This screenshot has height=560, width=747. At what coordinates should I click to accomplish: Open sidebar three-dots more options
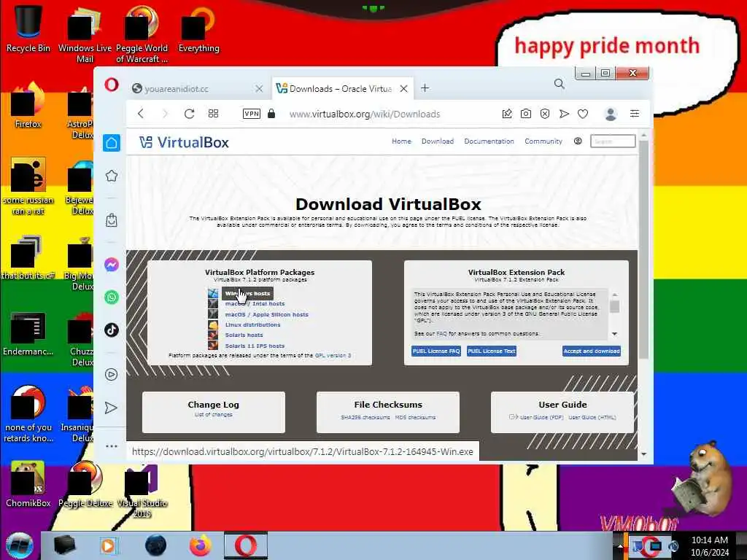[x=112, y=446]
